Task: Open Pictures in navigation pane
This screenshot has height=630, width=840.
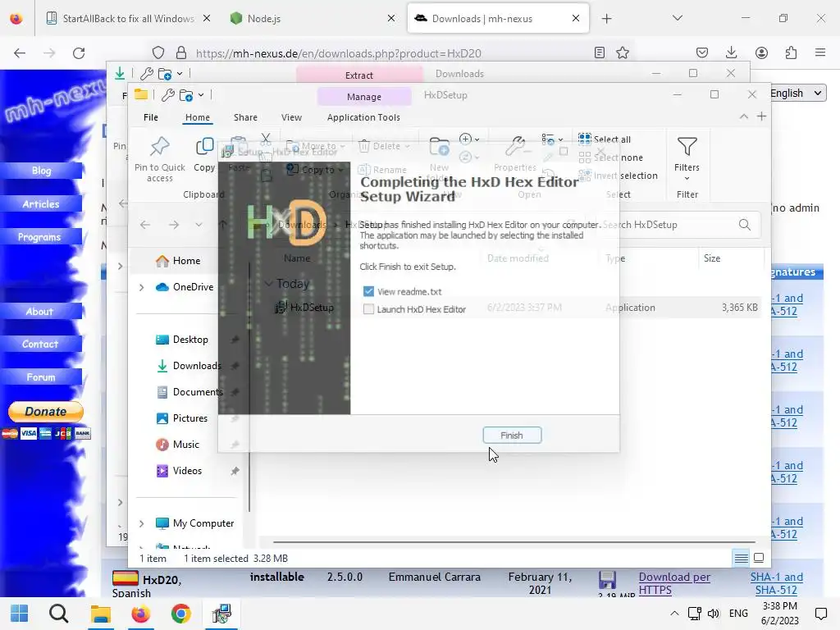Action: (x=181, y=418)
